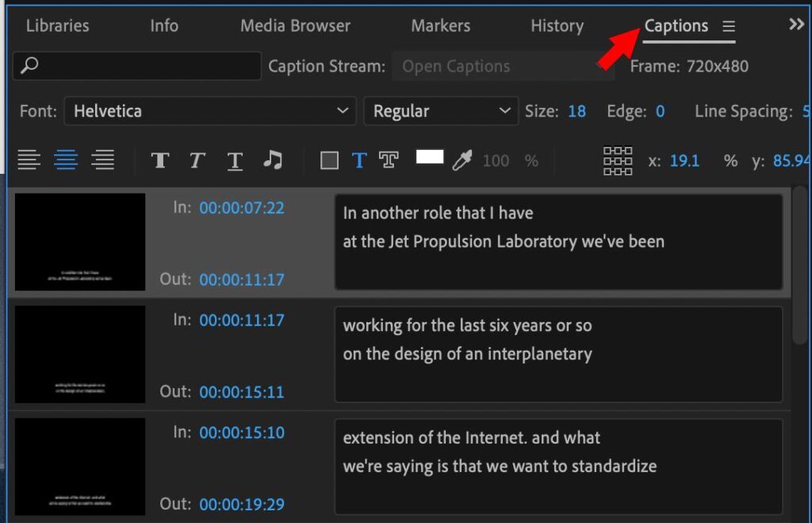Open the History tab

(x=557, y=25)
